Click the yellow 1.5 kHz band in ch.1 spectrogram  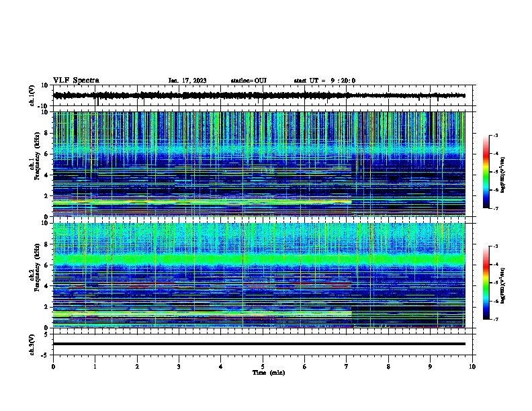[x=202, y=201]
